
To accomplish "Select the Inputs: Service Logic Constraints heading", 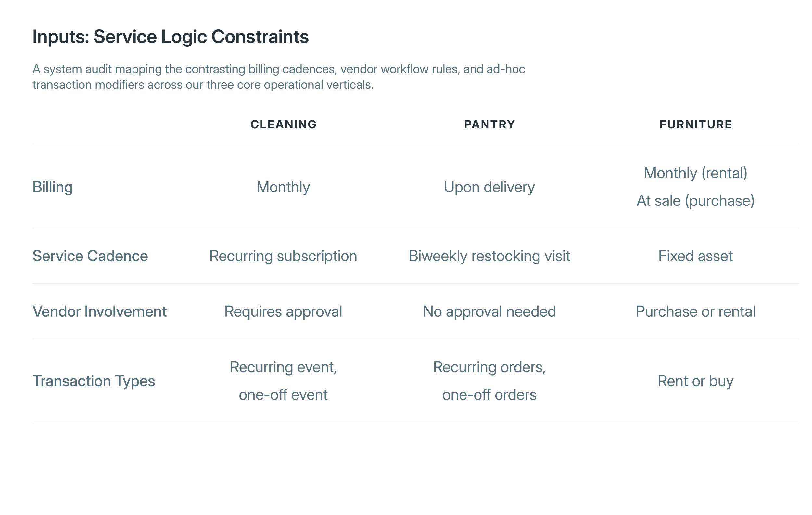I will [x=170, y=37].
